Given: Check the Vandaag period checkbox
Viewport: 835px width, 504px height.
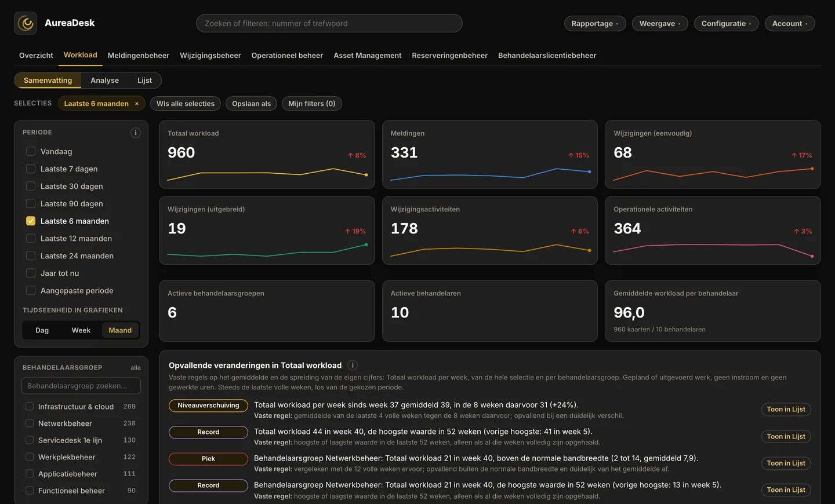Looking at the screenshot, I should coord(31,151).
